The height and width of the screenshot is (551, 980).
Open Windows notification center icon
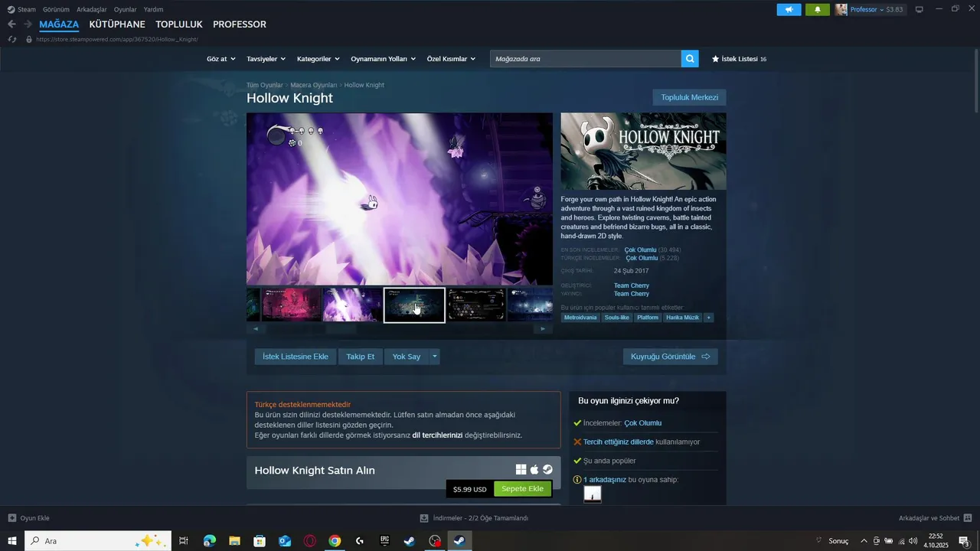[965, 541]
